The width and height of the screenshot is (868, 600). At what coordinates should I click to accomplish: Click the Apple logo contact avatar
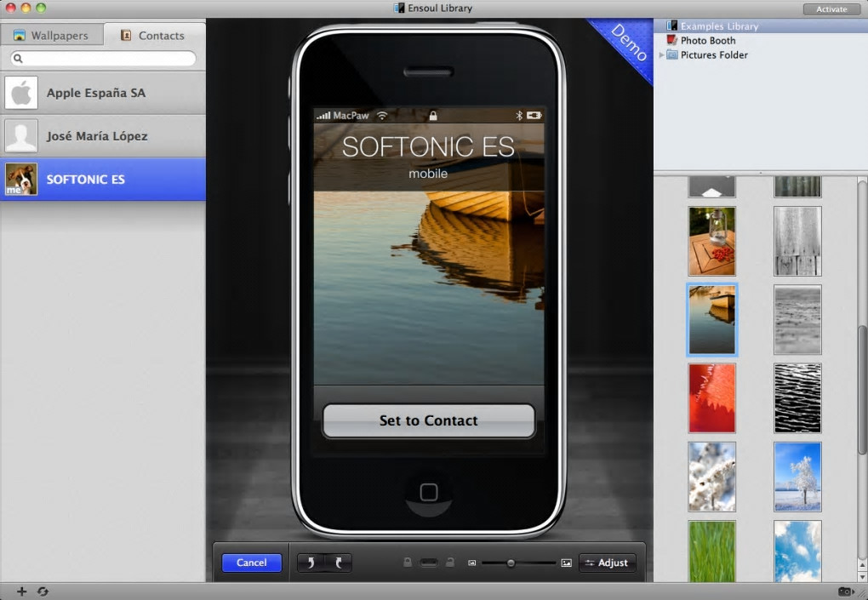[21, 93]
